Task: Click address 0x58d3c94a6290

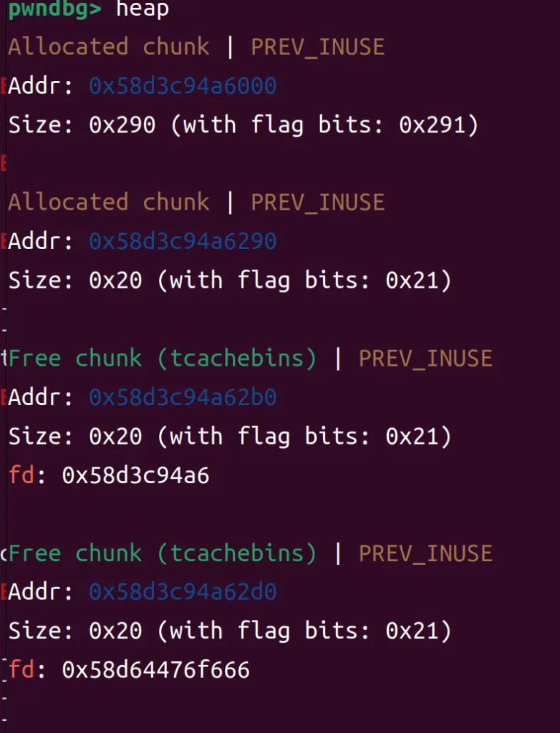Action: (183, 242)
